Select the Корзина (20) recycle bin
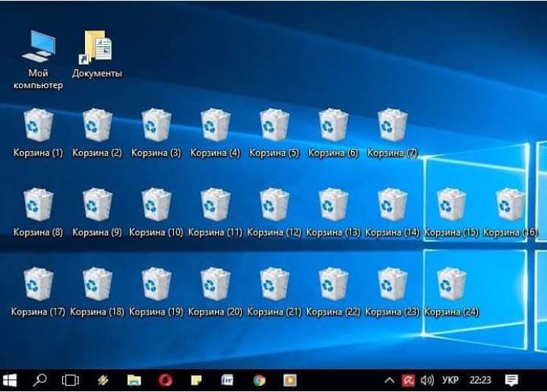The image size is (547, 392). coord(215,292)
